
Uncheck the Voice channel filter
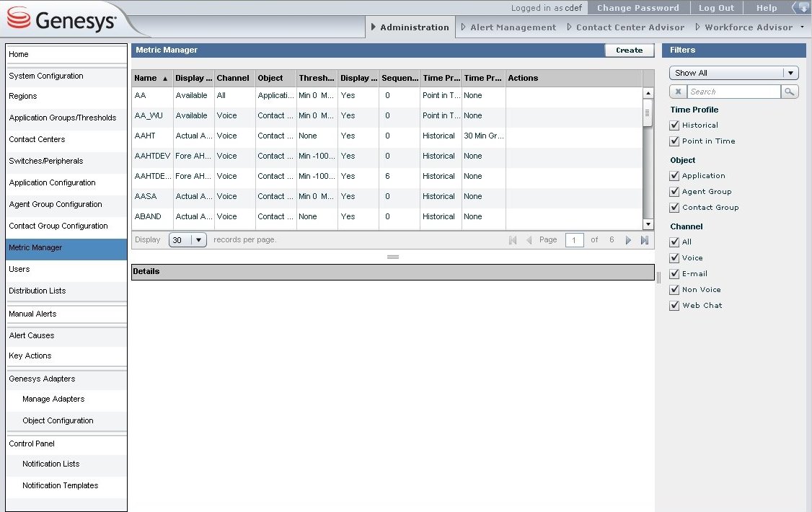(674, 258)
